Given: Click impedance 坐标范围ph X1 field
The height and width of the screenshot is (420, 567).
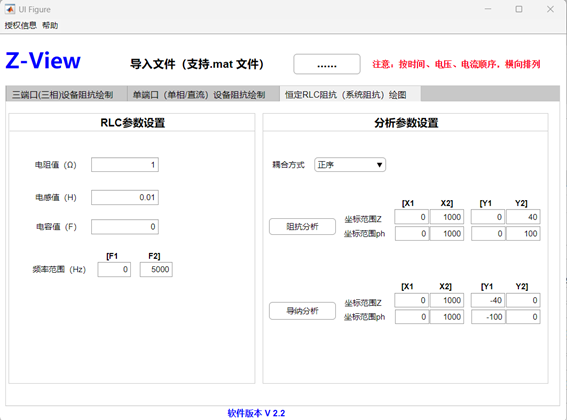Looking at the screenshot, I should (x=412, y=234).
